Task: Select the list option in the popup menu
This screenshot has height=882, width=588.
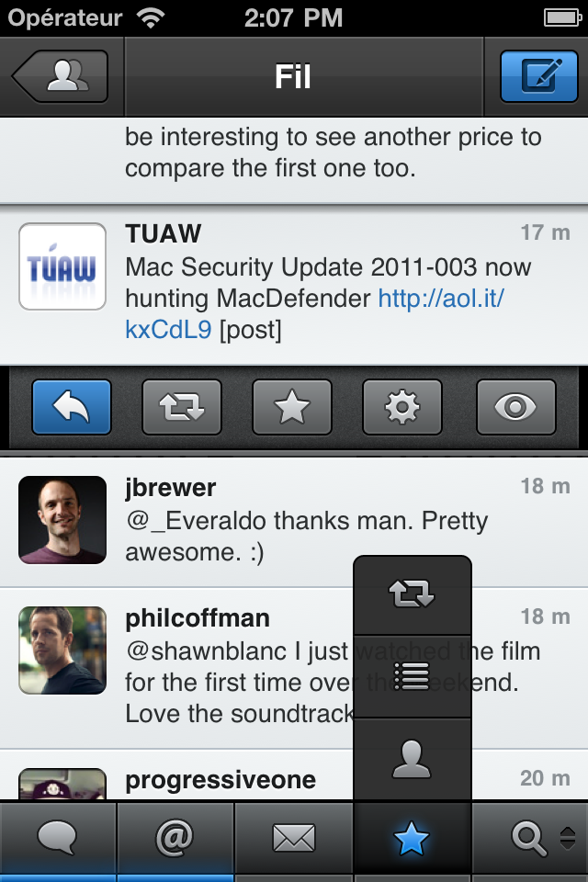Action: (412, 676)
